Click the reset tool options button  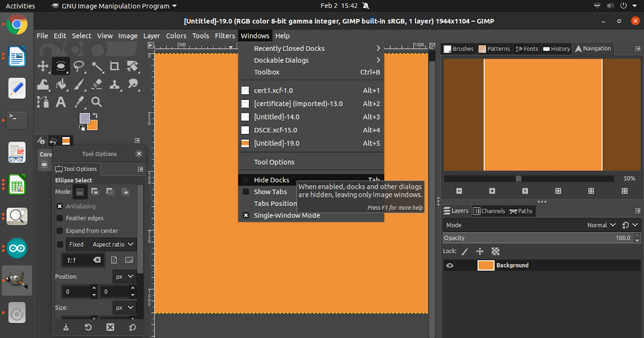point(88,327)
